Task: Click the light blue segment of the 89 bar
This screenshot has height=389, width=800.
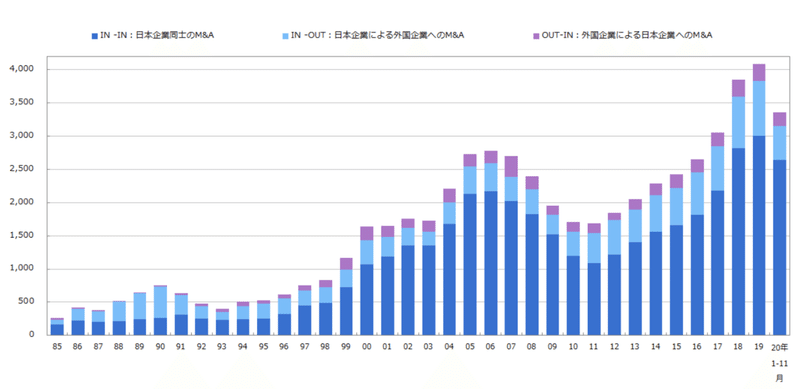Action: tap(139, 306)
